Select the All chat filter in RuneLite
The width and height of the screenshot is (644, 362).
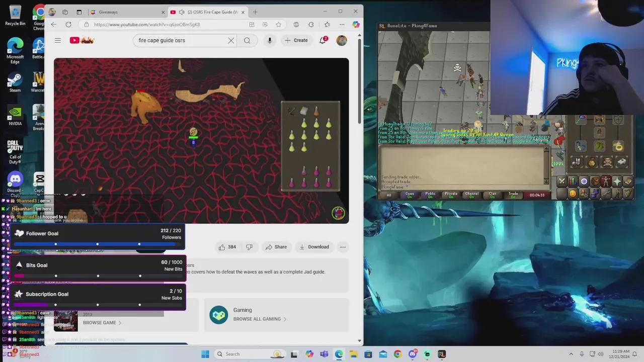coord(389,195)
